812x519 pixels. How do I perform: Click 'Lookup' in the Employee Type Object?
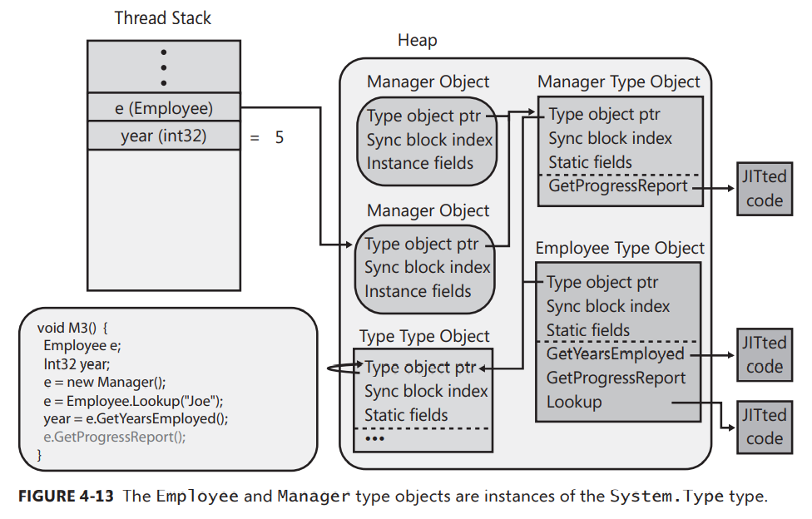coord(573,402)
